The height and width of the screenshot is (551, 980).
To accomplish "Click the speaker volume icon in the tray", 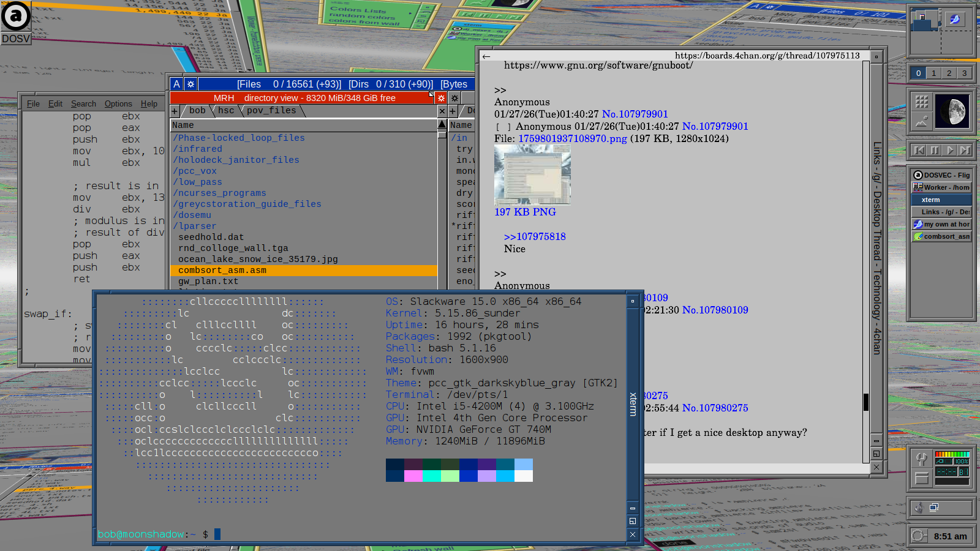I will pos(919,508).
